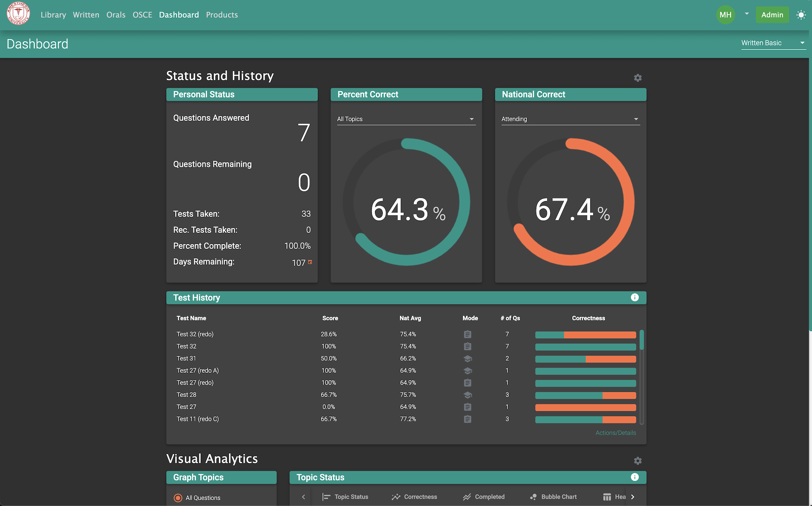The width and height of the screenshot is (812, 506).
Task: Click Days Remaining calendar icon
Action: tap(310, 262)
